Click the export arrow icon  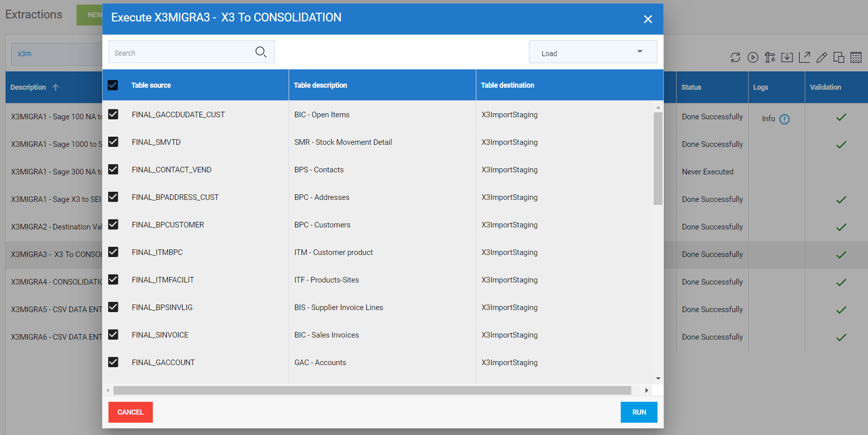point(804,57)
